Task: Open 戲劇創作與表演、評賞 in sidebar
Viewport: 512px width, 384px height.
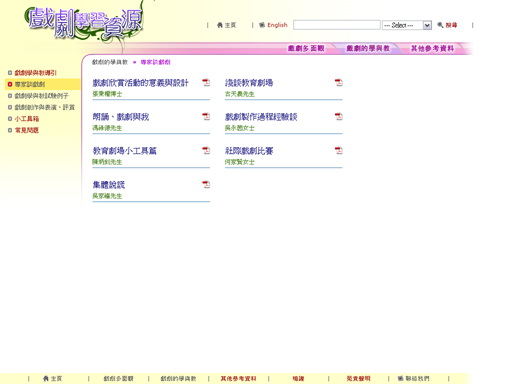Action: 45,107
